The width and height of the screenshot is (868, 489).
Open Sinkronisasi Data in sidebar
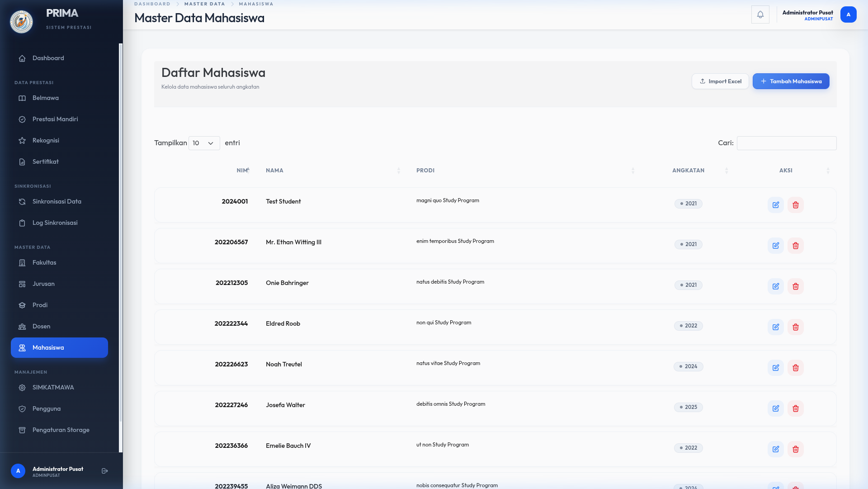[x=57, y=201]
